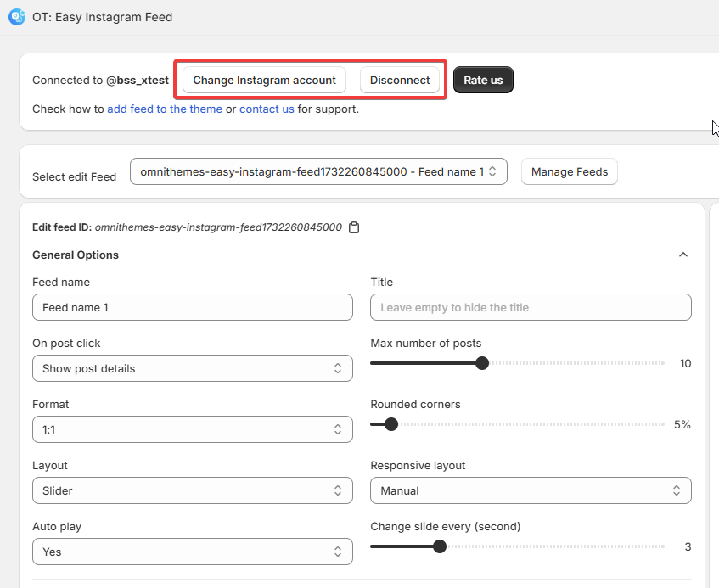The width and height of the screenshot is (719, 588).
Task: Click into the Feed name field
Action: (192, 307)
